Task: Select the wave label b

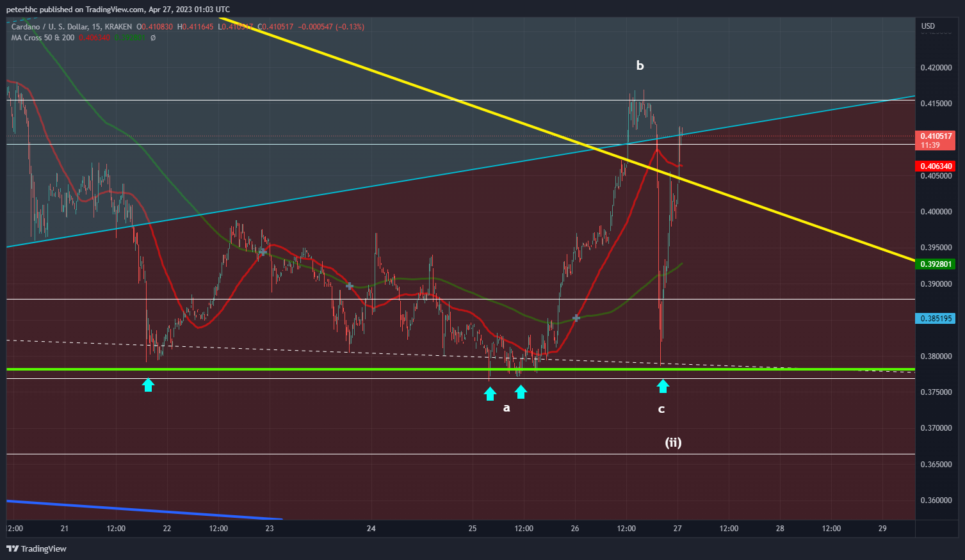Action: (640, 65)
